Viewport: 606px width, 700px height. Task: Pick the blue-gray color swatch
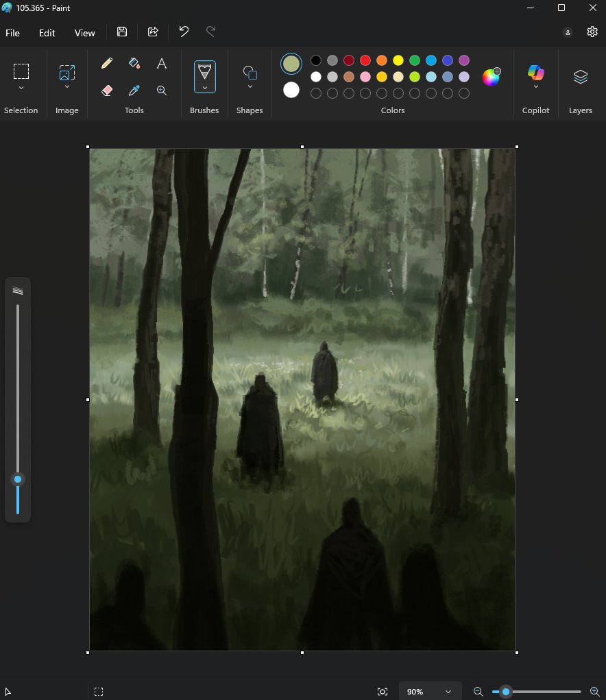448,77
